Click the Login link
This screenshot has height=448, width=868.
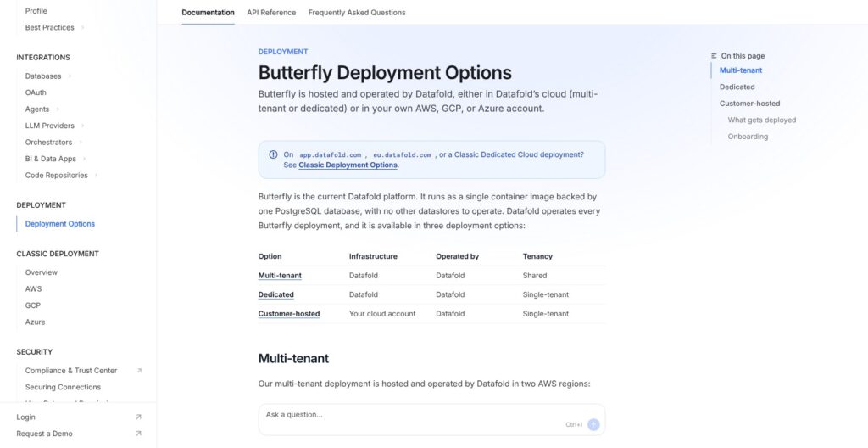point(25,417)
